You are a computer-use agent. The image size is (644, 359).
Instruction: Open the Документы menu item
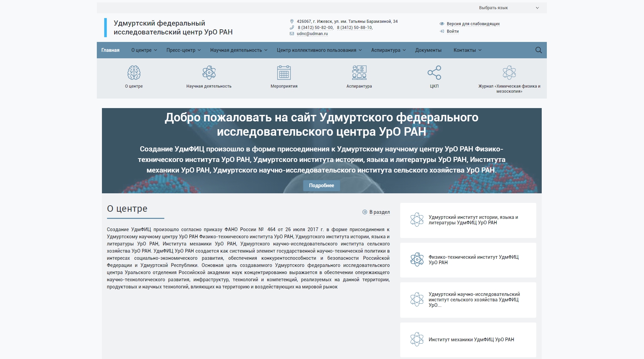point(428,50)
